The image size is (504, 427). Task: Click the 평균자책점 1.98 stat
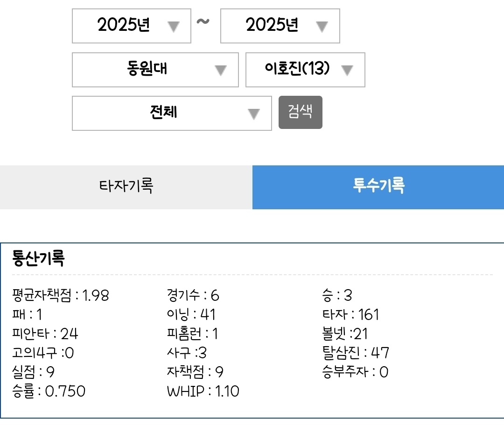click(61, 295)
